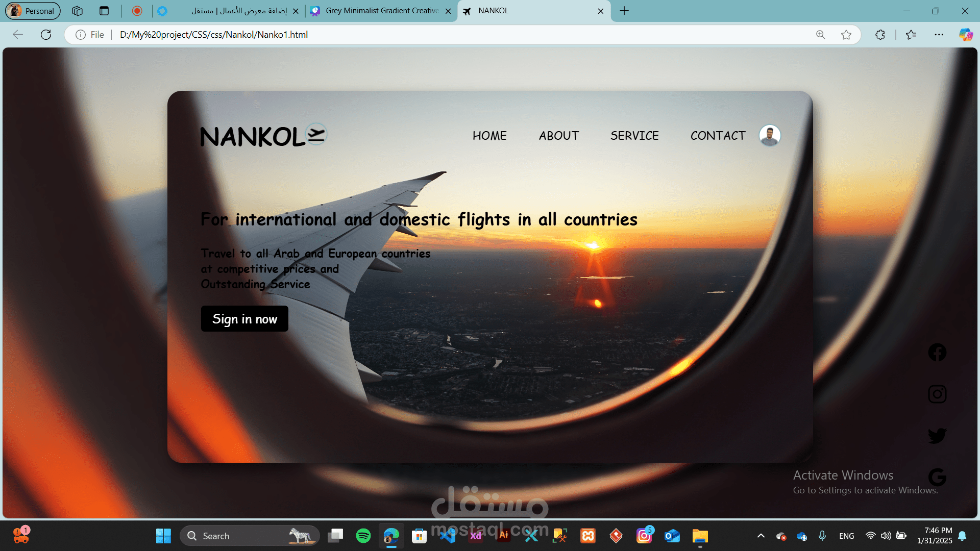
Task: Open Edge Settings and more menu
Action: tap(939, 35)
